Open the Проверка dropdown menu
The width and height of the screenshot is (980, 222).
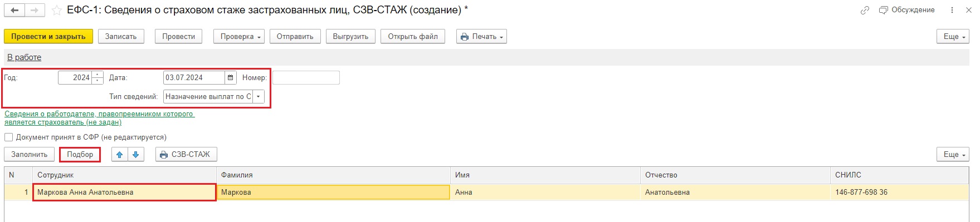[x=241, y=37]
